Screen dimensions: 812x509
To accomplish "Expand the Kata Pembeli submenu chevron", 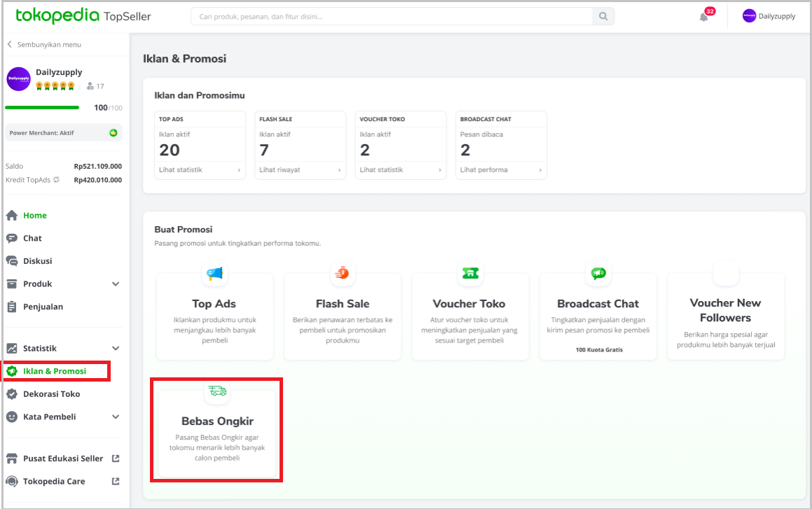I will coord(116,417).
